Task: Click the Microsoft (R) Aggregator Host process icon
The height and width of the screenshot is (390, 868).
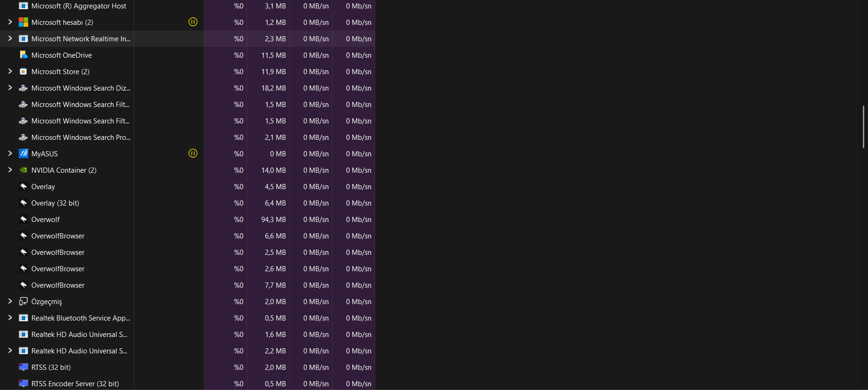Action: (23, 6)
